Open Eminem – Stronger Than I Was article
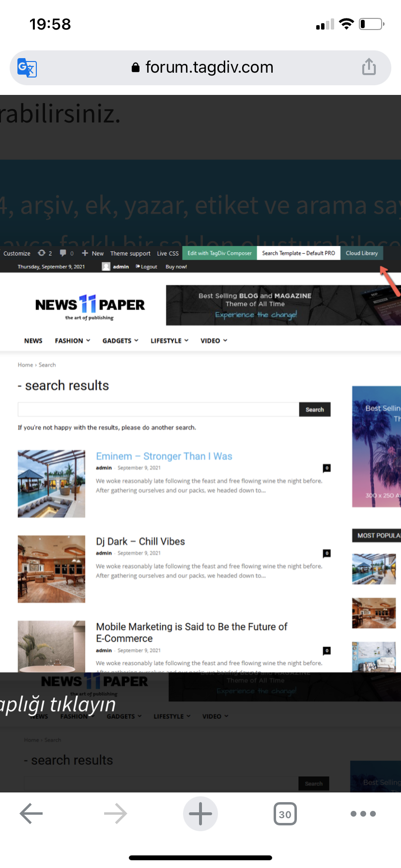This screenshot has width=401, height=868. pos(164,456)
